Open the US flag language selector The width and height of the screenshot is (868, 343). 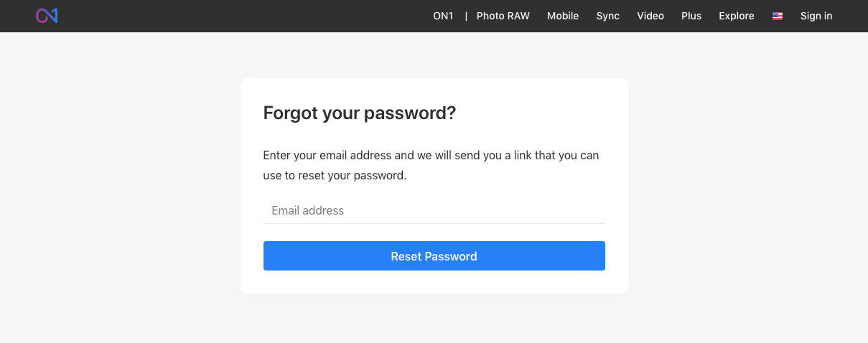coord(778,16)
